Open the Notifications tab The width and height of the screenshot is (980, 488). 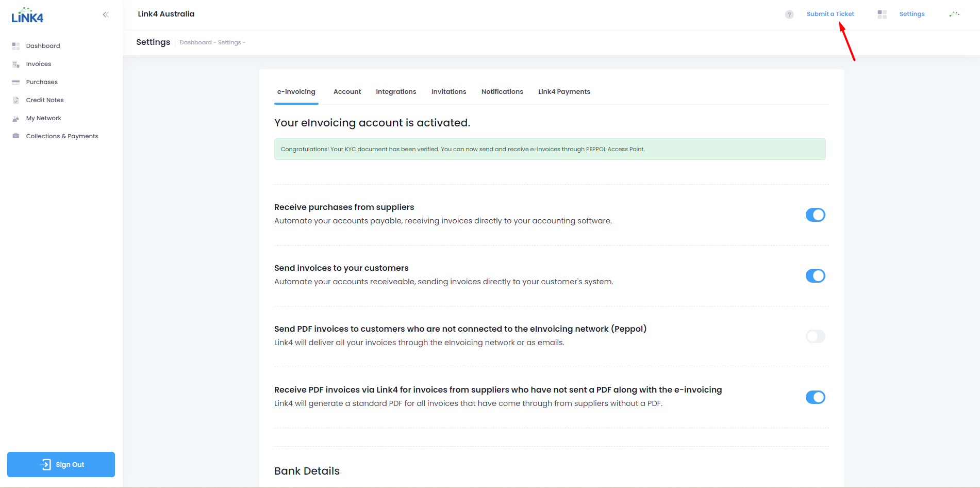[502, 92]
